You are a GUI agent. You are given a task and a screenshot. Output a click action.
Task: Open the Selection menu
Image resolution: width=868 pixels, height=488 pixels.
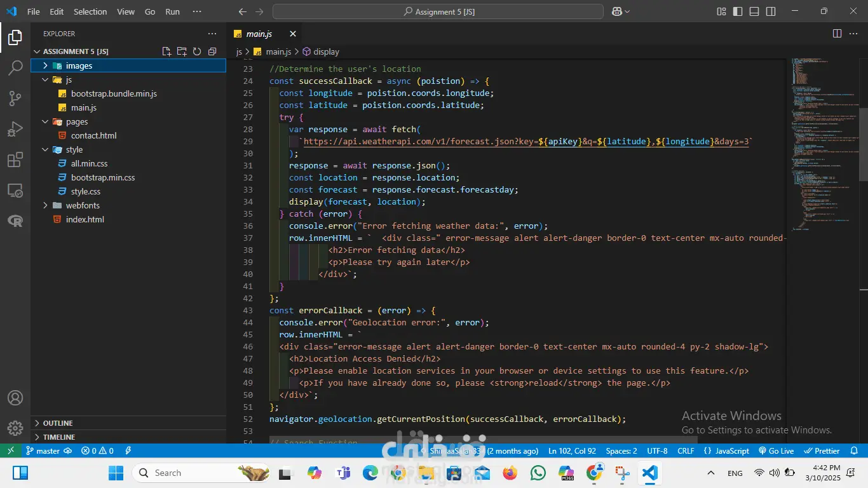tap(90, 11)
